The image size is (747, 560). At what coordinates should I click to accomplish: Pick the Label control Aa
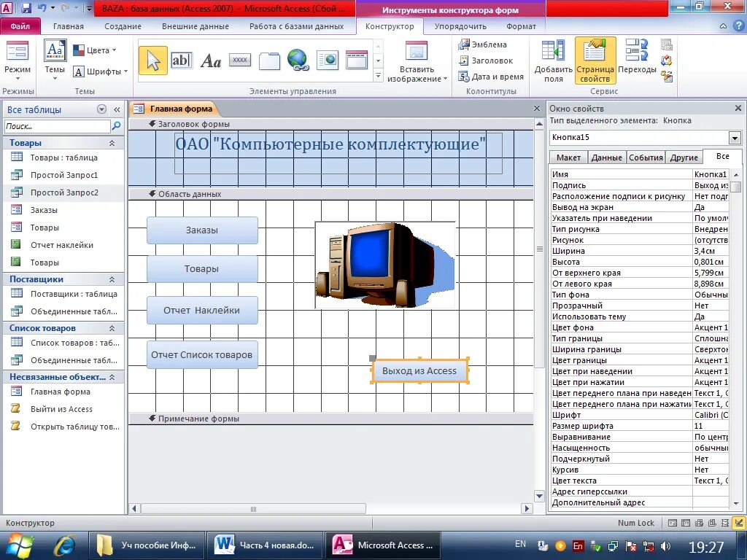point(211,61)
